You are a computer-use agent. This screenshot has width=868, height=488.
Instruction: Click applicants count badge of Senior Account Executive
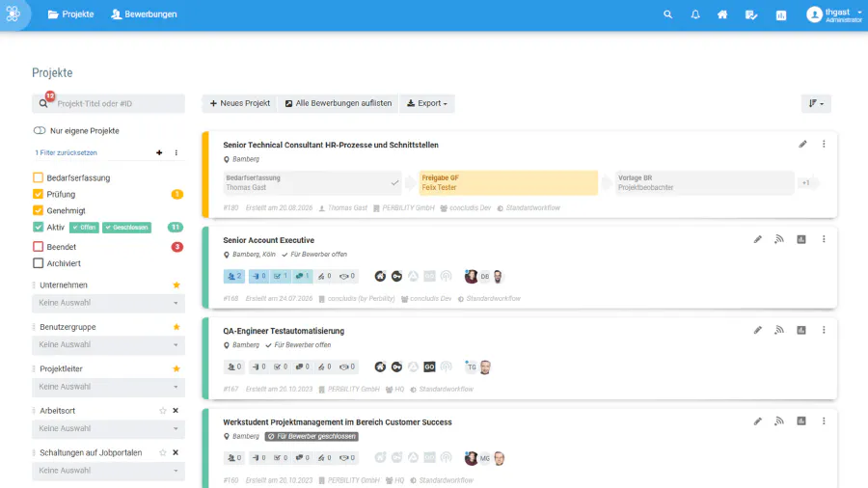[x=234, y=276]
